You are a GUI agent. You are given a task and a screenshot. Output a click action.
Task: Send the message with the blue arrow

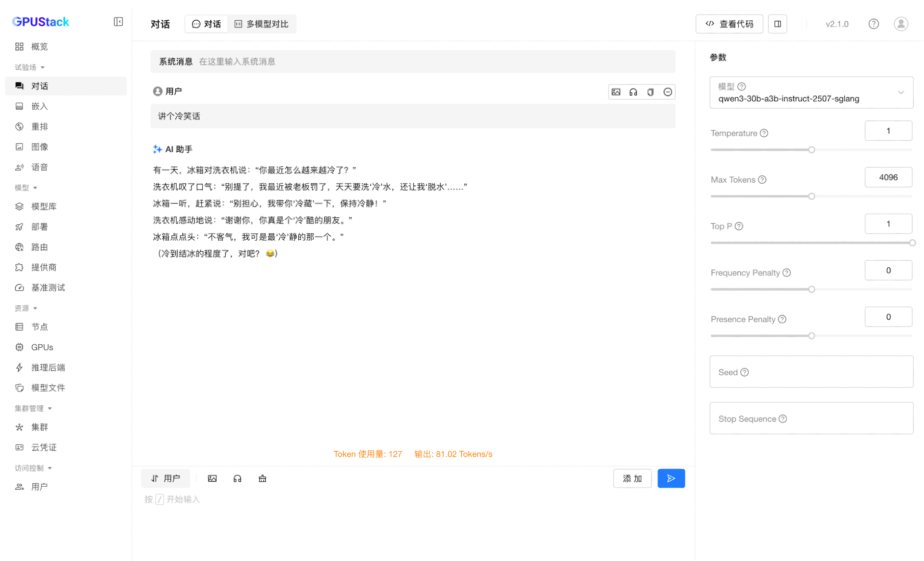(671, 478)
